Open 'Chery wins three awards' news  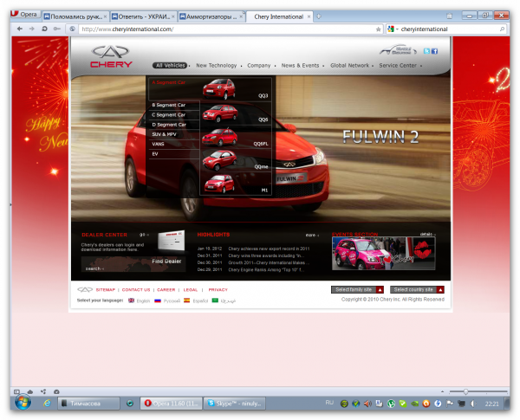tap(266, 255)
